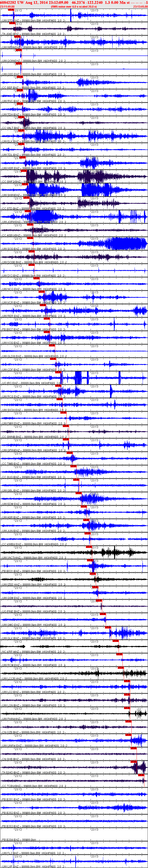
Task: Click the '(RMS noise over 6.0 s scaled 20.0 x)' note
Action: [74, 6]
